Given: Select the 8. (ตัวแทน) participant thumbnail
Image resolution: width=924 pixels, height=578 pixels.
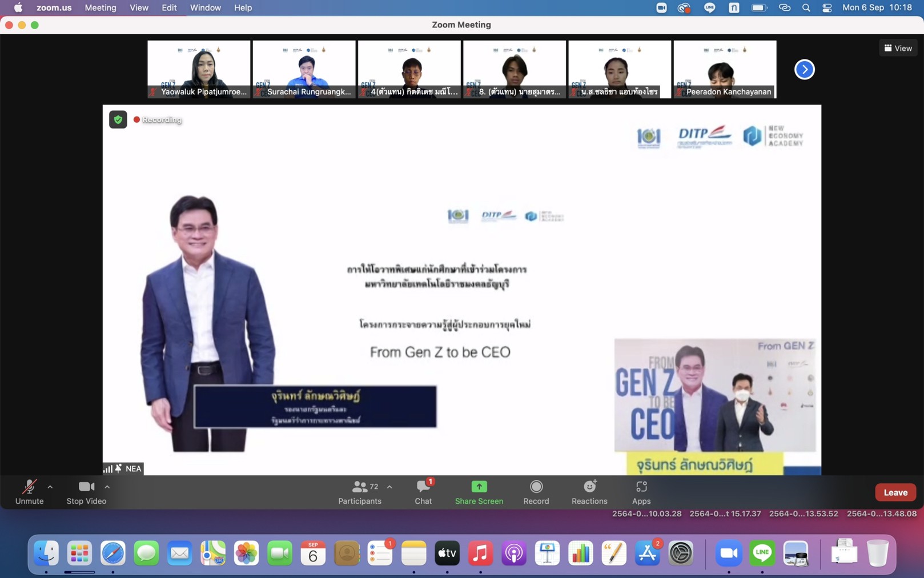Looking at the screenshot, I should [515, 69].
